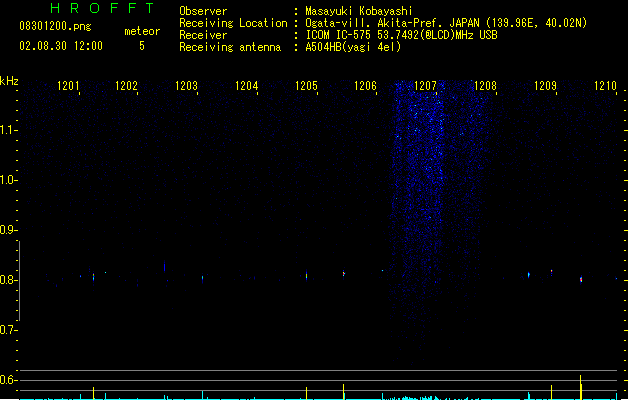Click the tallest yellow power spike after 1209
The height and width of the screenshot is (400, 629).
point(580,387)
